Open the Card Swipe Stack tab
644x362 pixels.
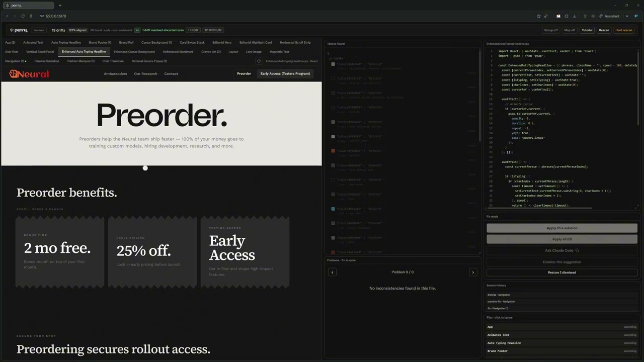coord(192,43)
